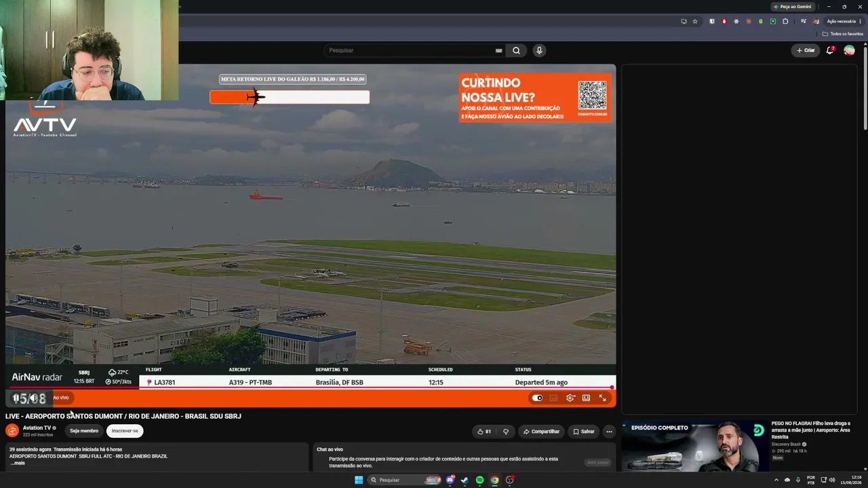The height and width of the screenshot is (488, 868).
Task: Open YouTube notifications bell
Action: [x=830, y=50]
